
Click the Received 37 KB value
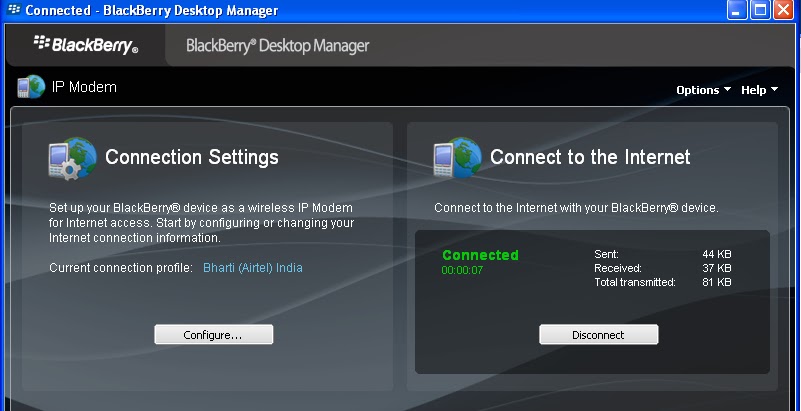717,268
